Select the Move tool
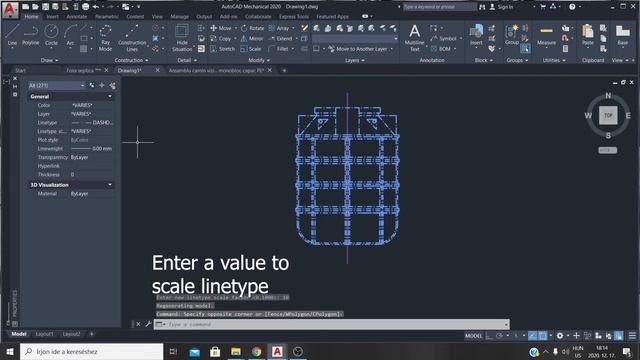Viewport: 640px width, 360px height. tap(221, 28)
